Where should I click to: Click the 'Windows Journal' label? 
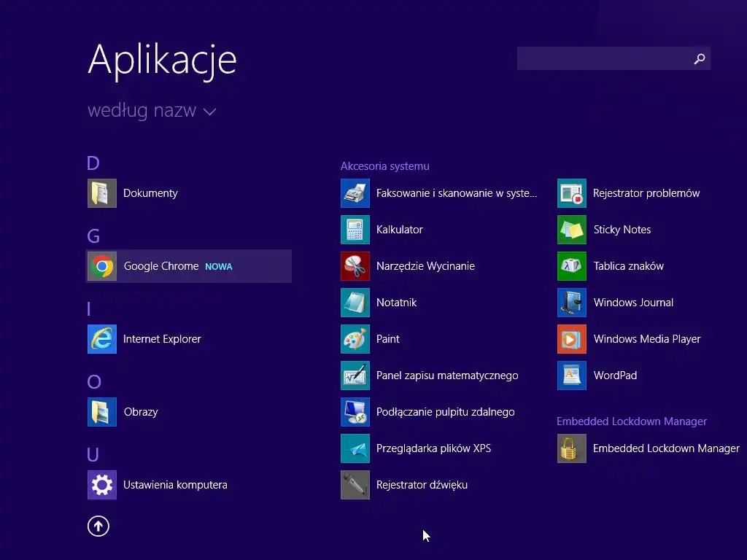point(633,303)
